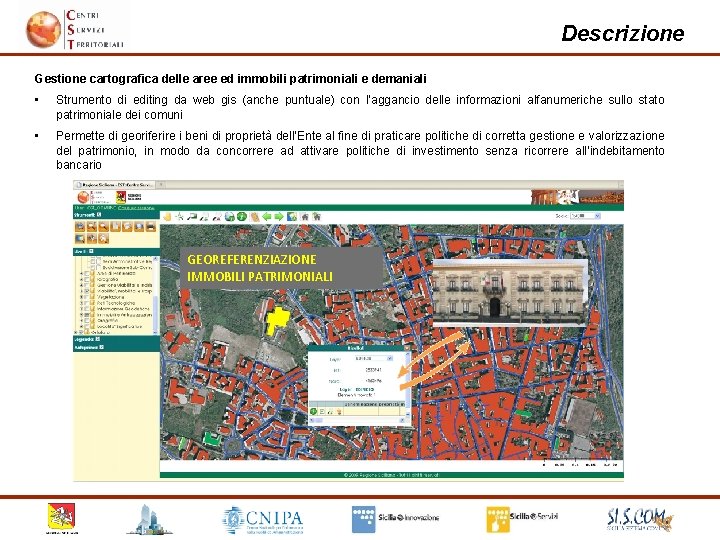The width and height of the screenshot is (720, 540).
Task: Click green round icon in results popup
Action: tap(314, 411)
